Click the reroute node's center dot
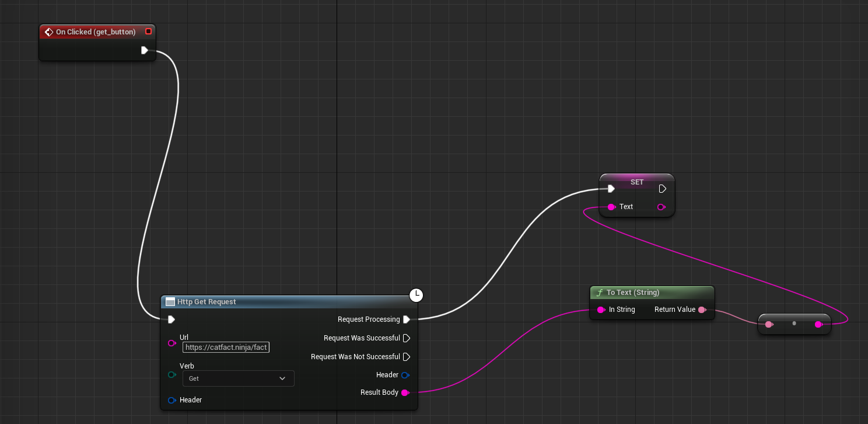Viewport: 868px width, 424px height. [794, 324]
